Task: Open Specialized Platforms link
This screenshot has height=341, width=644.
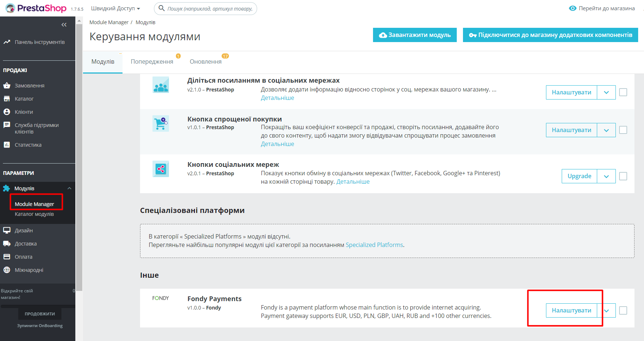Action: (374, 245)
